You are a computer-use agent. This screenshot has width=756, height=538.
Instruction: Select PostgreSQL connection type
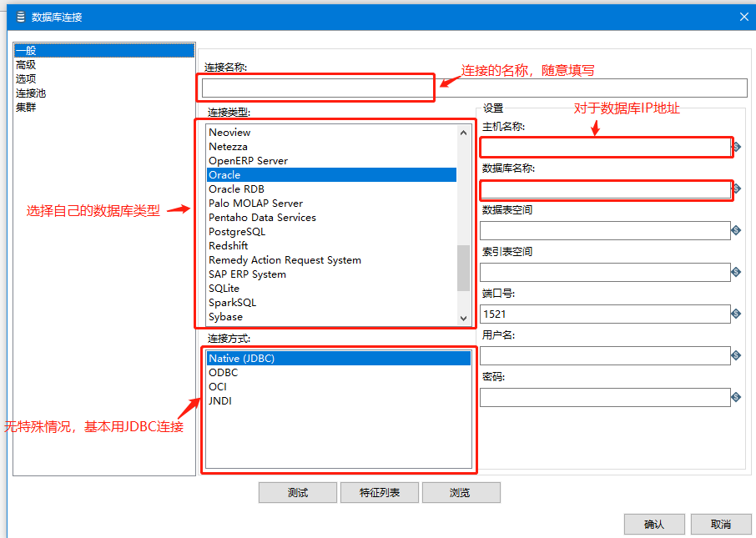pos(332,231)
